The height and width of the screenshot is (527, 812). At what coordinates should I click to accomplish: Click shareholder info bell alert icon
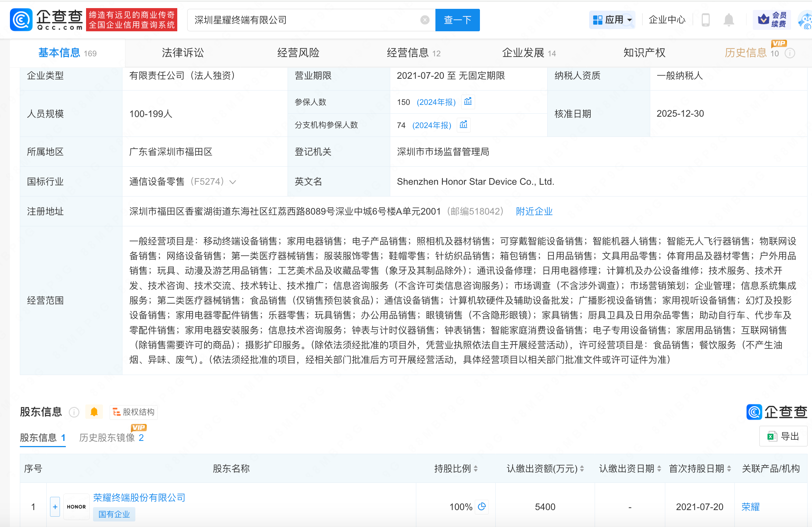coord(94,412)
